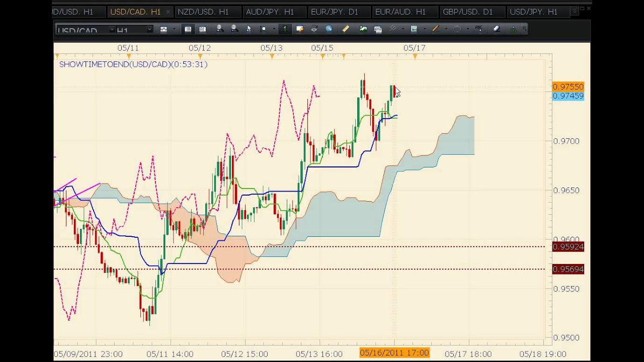644x362 pixels.
Task: Click the orange 0.97550 price label
Action: pyautogui.click(x=568, y=86)
